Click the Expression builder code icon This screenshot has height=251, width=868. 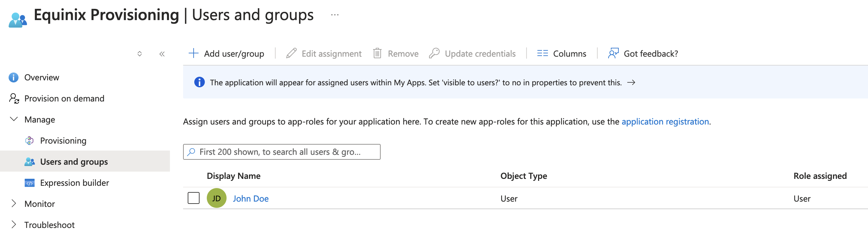tap(30, 183)
